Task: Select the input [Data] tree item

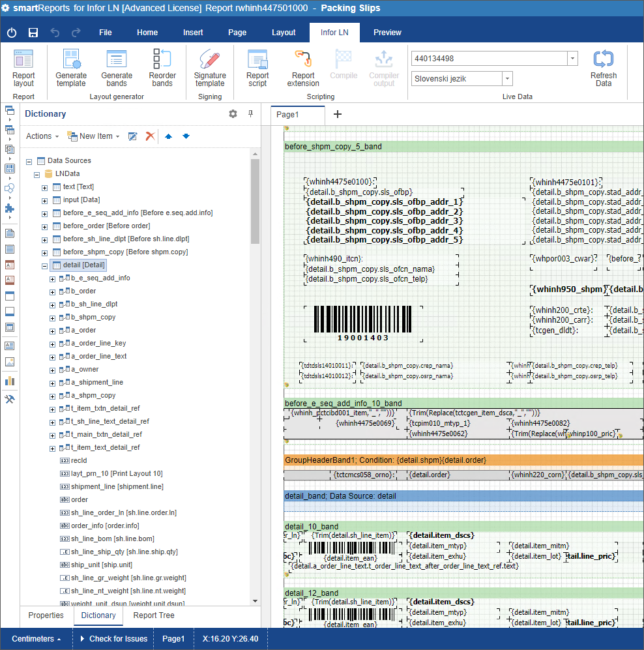Action: tap(77, 199)
